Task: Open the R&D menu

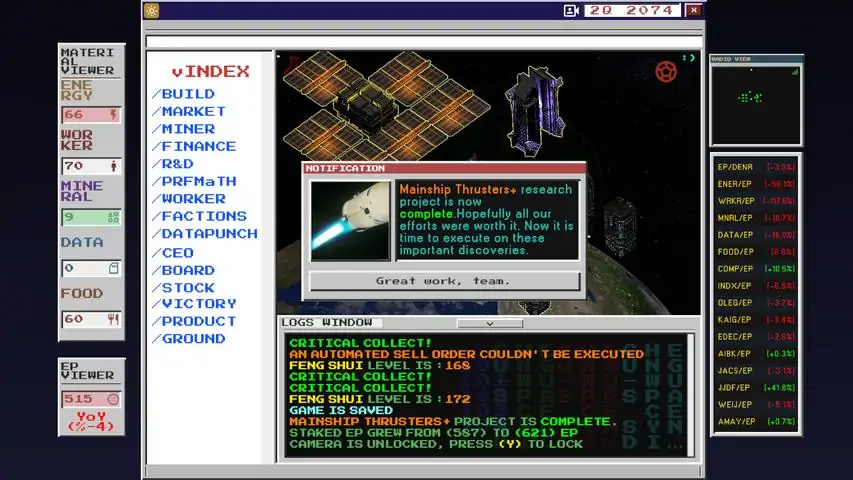Action: (x=173, y=163)
